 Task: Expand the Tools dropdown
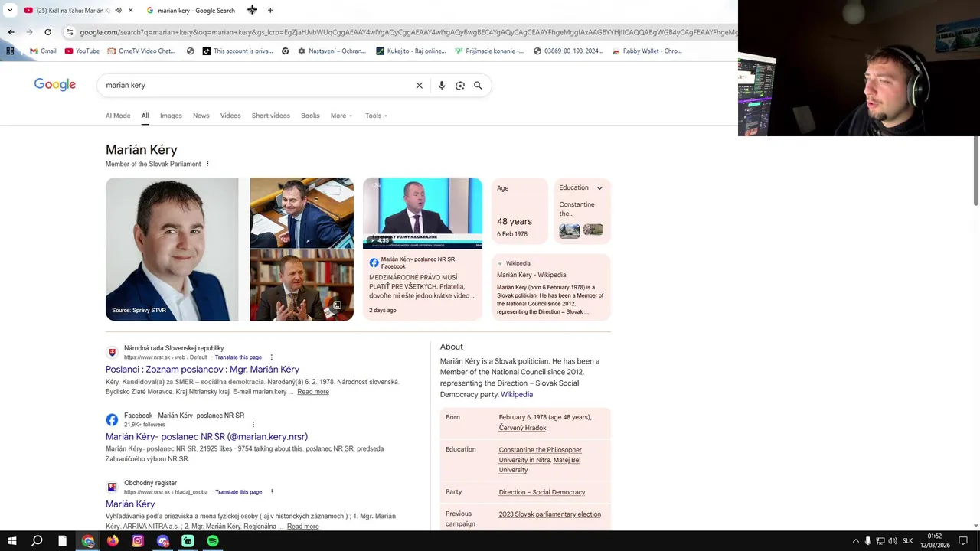[x=376, y=116]
